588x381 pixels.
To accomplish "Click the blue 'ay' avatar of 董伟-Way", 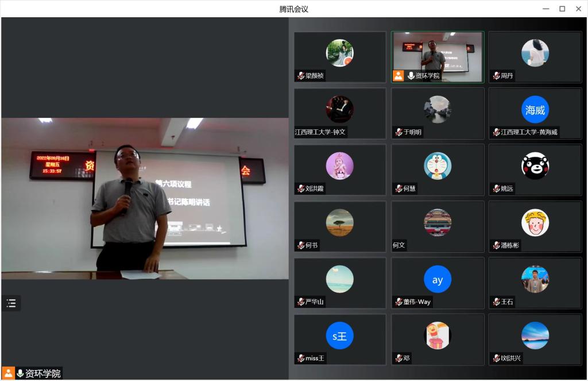I will coord(438,280).
